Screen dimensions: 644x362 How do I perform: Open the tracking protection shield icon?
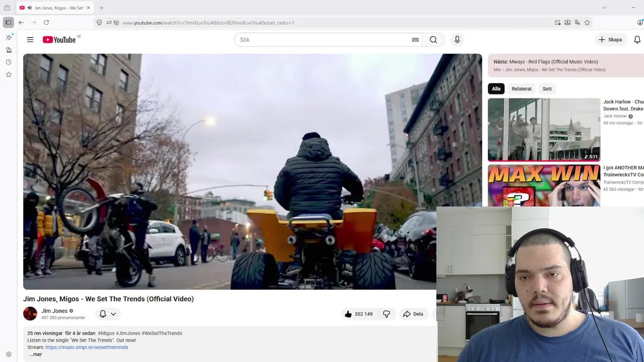click(x=99, y=23)
